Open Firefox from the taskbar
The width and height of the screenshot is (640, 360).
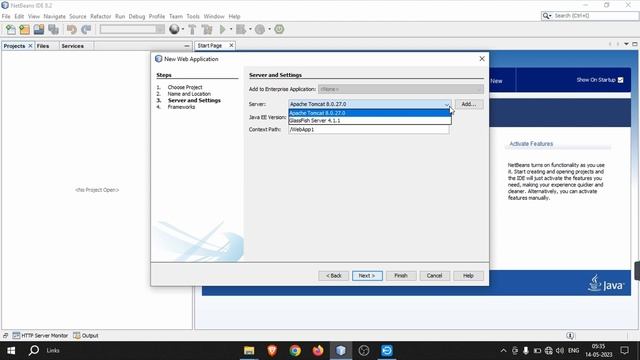coord(318,351)
